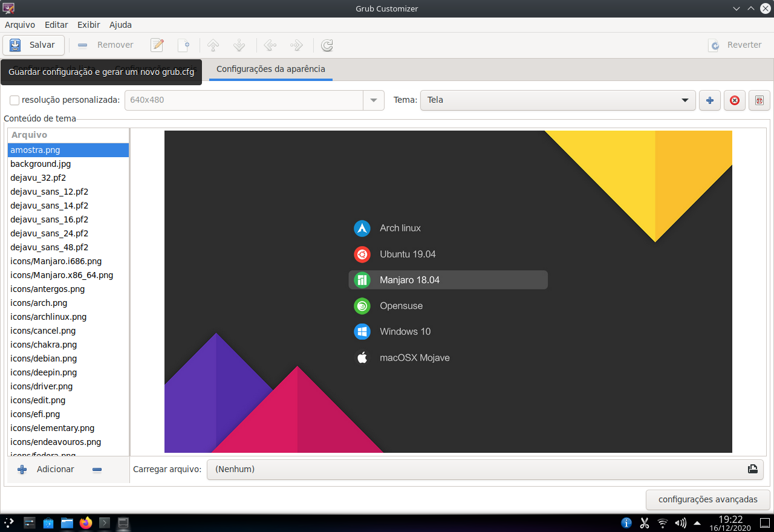The height and width of the screenshot is (532, 774).
Task: Create a new entry with the new-file icon
Action: coord(185,45)
